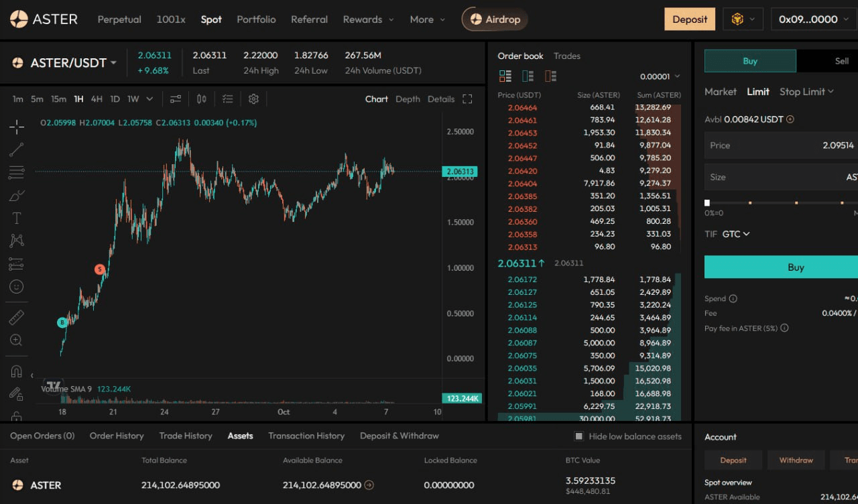Enable Hide low balance assets checkbox
Viewport: 858px width, 504px height.
(578, 436)
